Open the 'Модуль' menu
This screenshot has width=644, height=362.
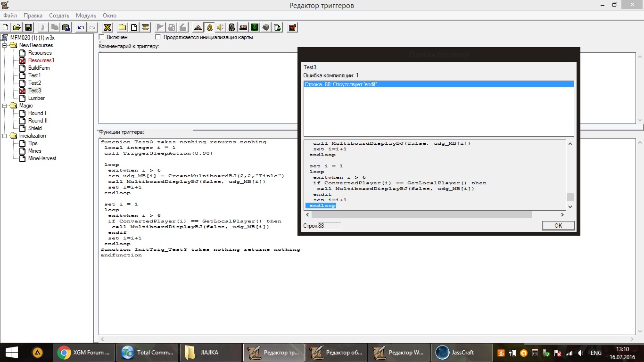pos(85,16)
